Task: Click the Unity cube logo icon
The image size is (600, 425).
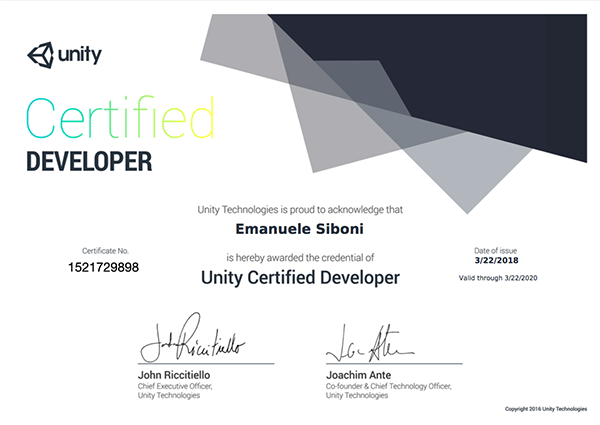Action: click(39, 53)
